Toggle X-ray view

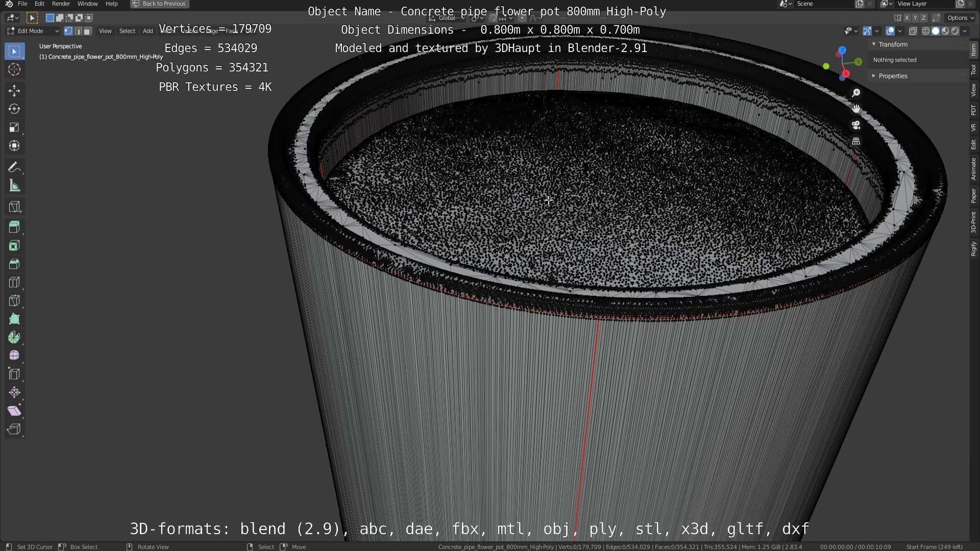point(913,31)
